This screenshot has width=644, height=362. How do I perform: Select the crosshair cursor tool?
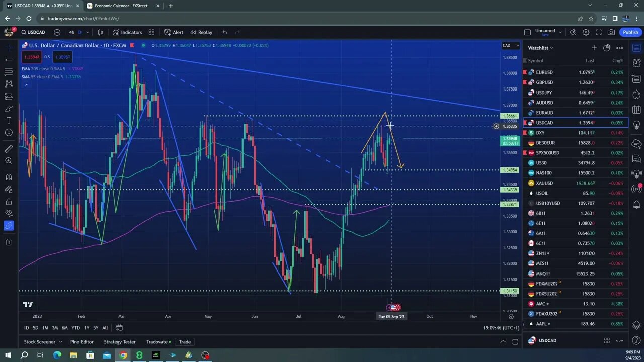(x=9, y=48)
